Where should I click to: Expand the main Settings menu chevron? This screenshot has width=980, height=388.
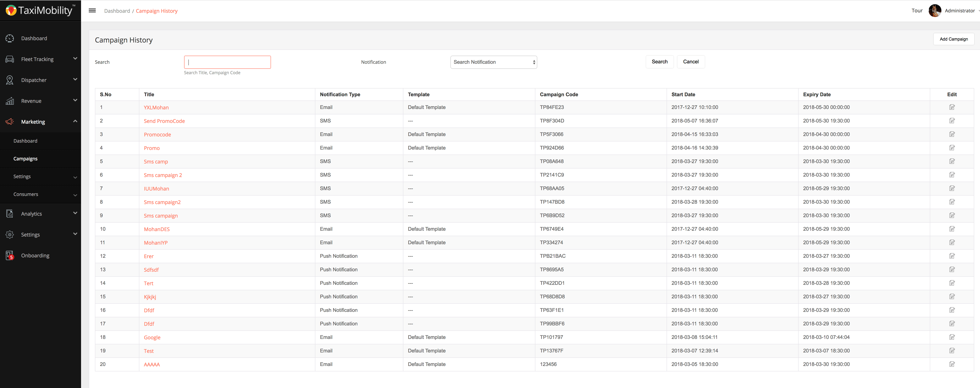tap(75, 234)
